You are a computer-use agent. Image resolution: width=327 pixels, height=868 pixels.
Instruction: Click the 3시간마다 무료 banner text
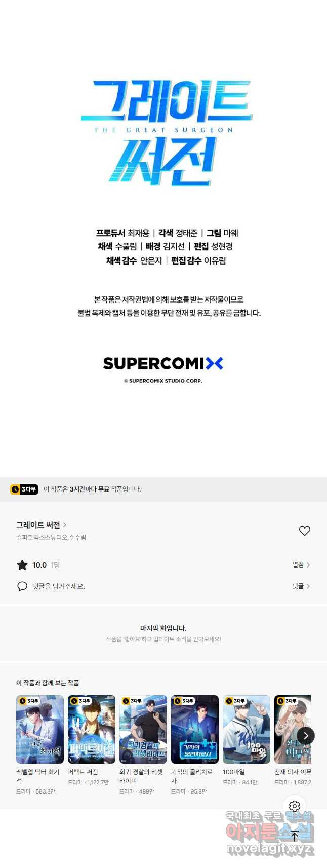(90, 489)
